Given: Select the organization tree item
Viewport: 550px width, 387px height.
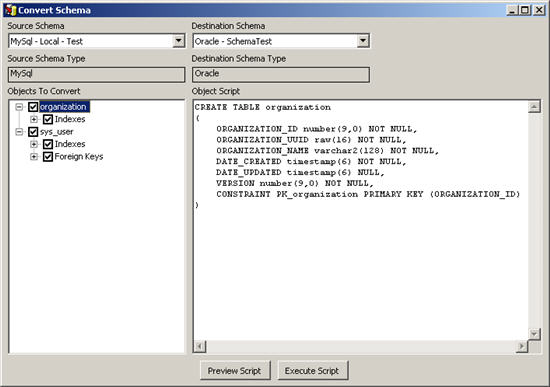Looking at the screenshot, I should coord(64,107).
